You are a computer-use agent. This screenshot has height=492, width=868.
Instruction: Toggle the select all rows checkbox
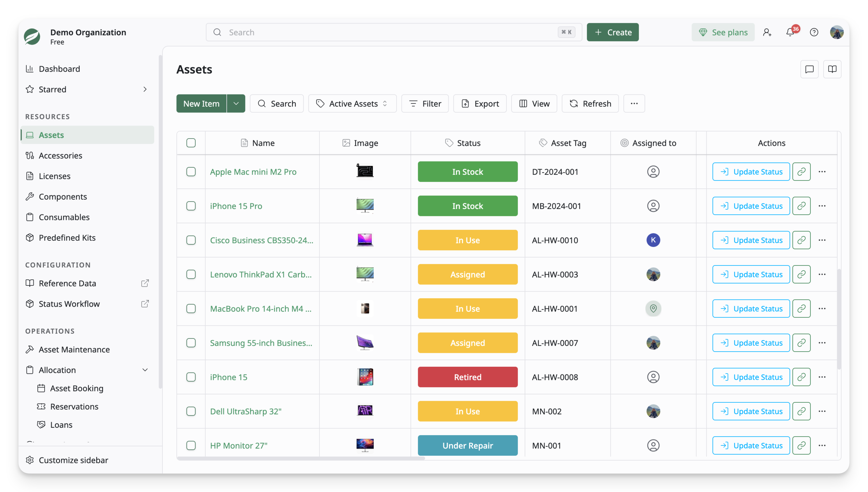(191, 143)
